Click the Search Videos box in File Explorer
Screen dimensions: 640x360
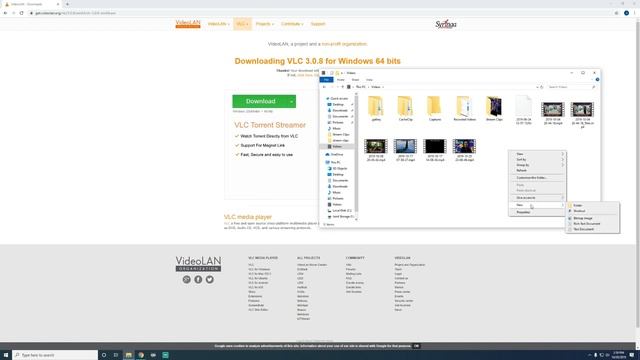[x=571, y=87]
